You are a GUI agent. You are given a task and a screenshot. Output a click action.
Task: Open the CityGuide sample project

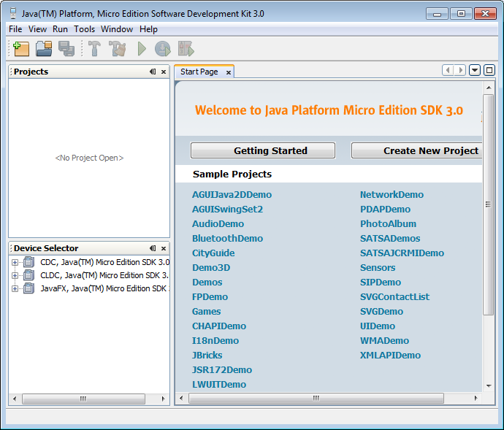[x=213, y=253]
